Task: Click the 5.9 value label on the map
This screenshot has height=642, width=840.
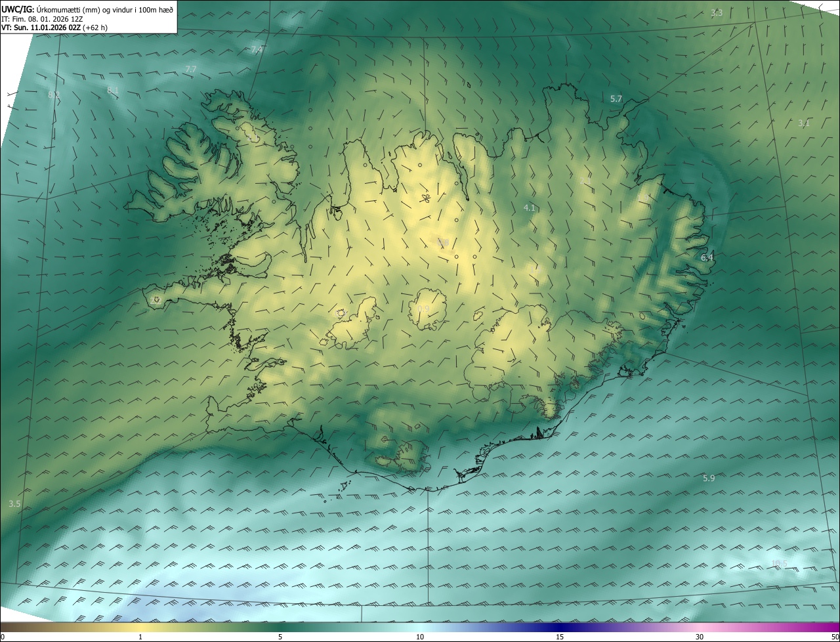Action: coord(709,479)
